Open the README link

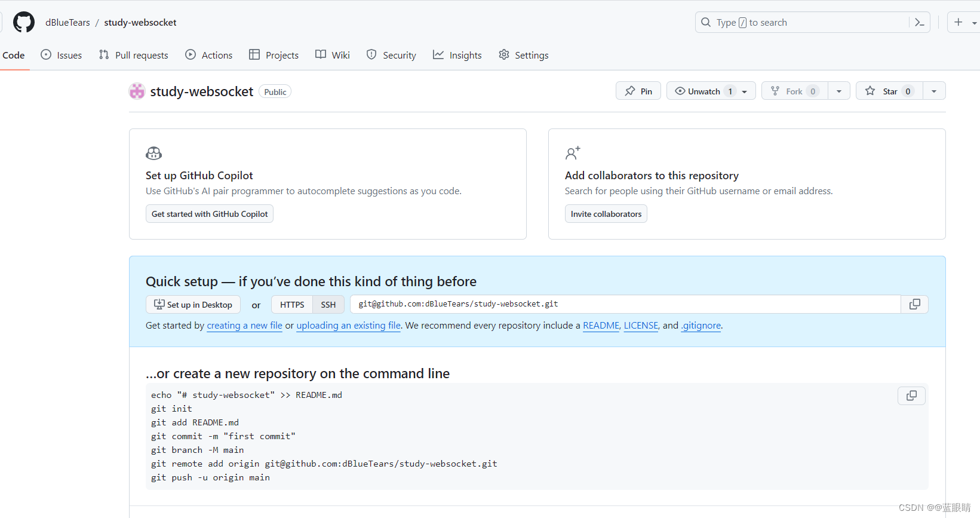pos(601,326)
